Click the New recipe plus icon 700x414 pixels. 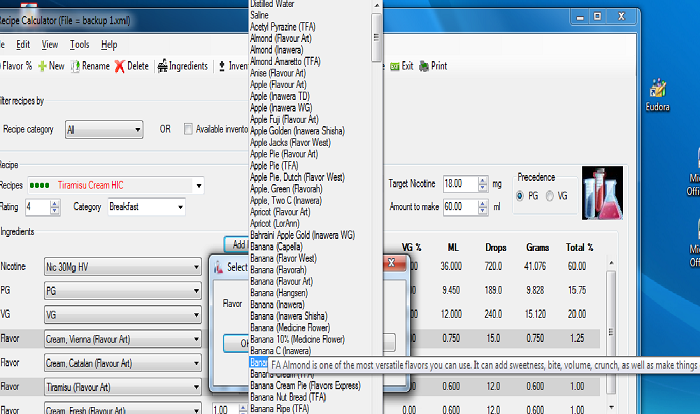pyautogui.click(x=42, y=67)
